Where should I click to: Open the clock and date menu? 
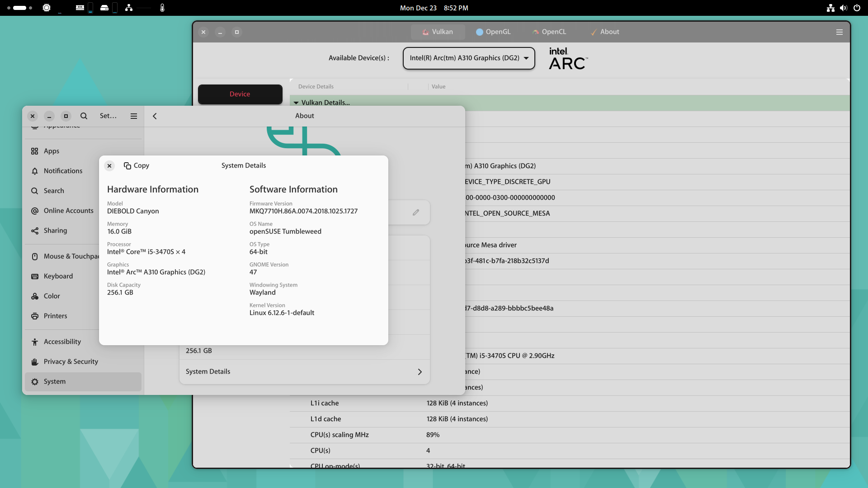[434, 8]
